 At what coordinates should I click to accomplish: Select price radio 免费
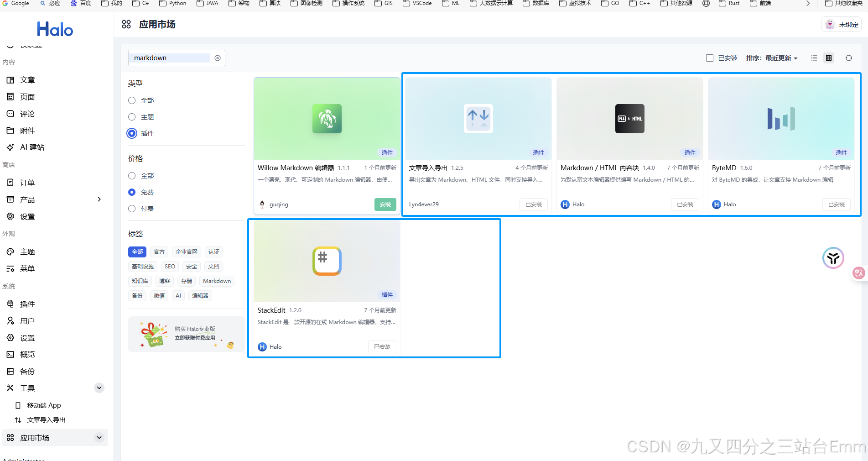click(x=132, y=192)
